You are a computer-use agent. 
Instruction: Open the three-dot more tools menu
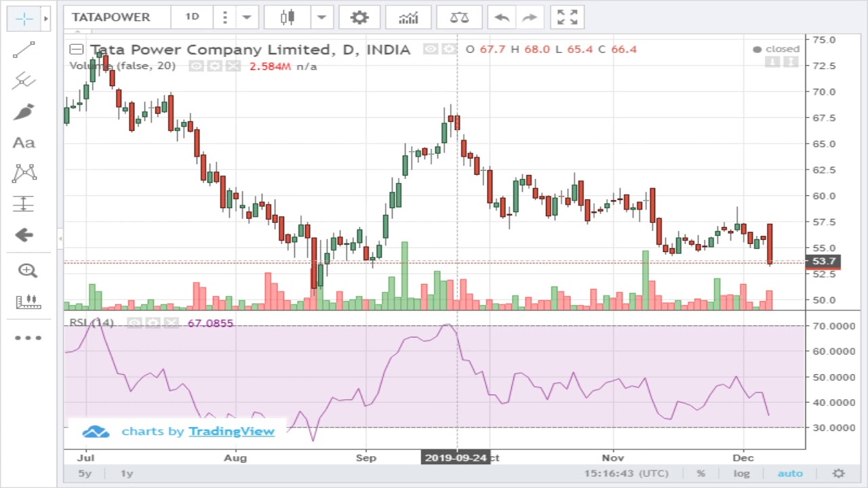pos(27,338)
